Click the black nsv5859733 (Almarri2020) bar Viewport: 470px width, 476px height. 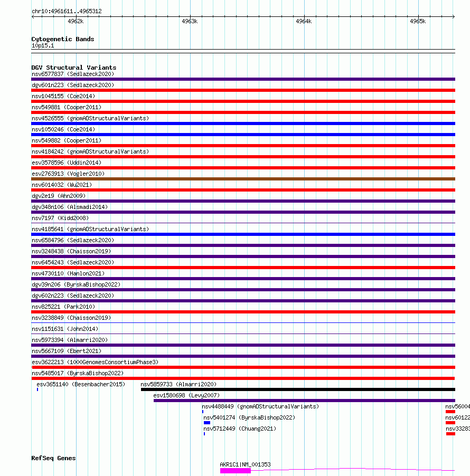[298, 389]
